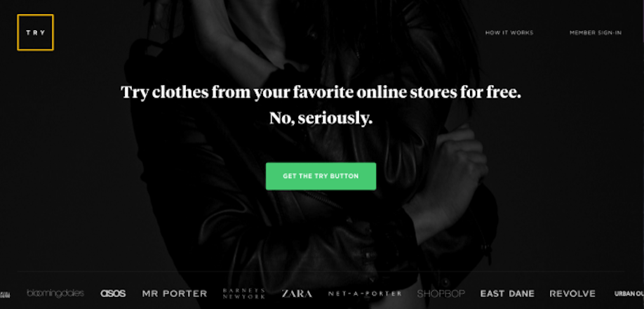Open the How It Works page

click(x=509, y=33)
